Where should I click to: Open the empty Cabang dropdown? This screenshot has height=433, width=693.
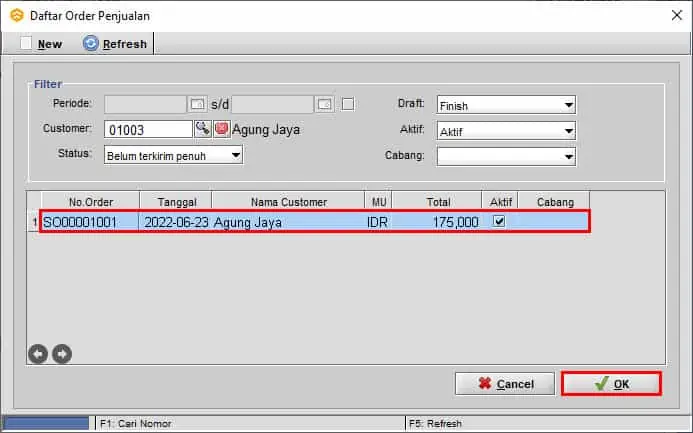506,156
